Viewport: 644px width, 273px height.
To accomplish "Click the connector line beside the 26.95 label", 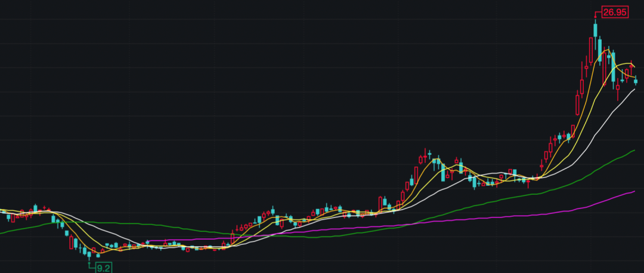I will tap(598, 13).
